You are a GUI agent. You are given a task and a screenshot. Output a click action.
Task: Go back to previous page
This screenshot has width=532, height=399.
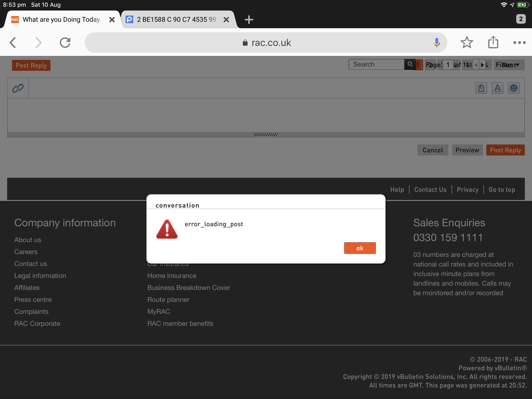coord(13,43)
